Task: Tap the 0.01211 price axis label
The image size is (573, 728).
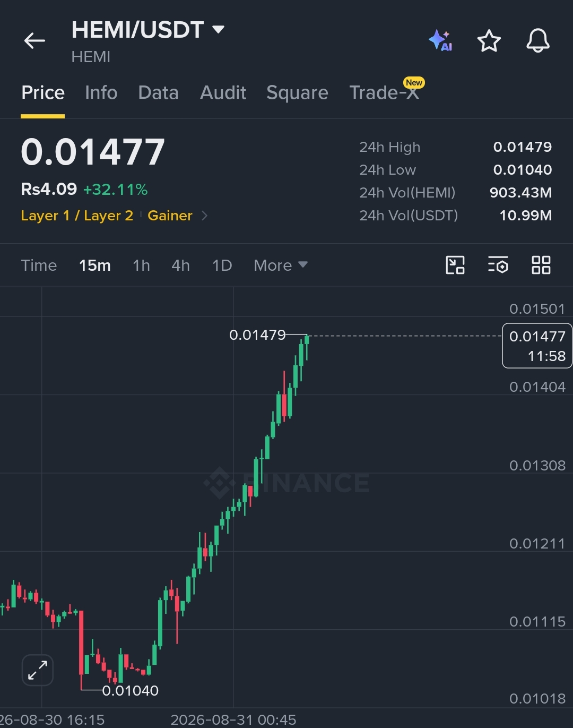Action: [x=537, y=544]
